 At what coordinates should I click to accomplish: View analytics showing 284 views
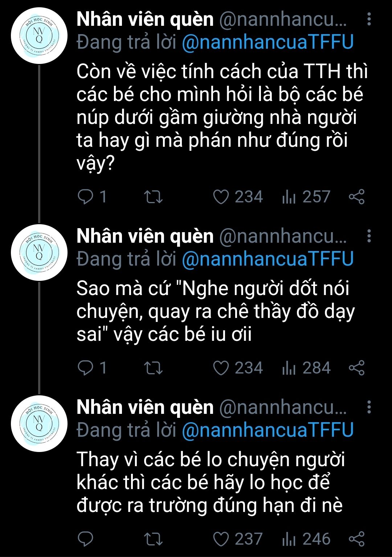306,368
